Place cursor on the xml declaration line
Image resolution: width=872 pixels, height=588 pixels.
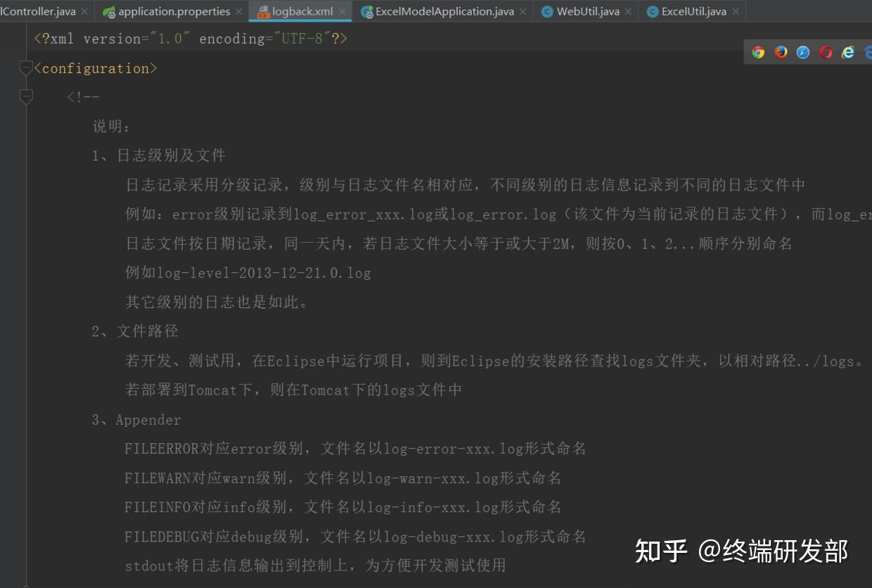(x=190, y=39)
